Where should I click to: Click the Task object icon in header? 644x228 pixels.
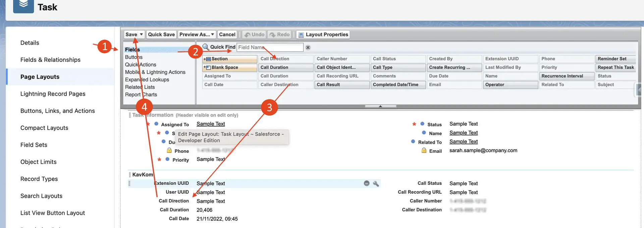[x=23, y=5]
